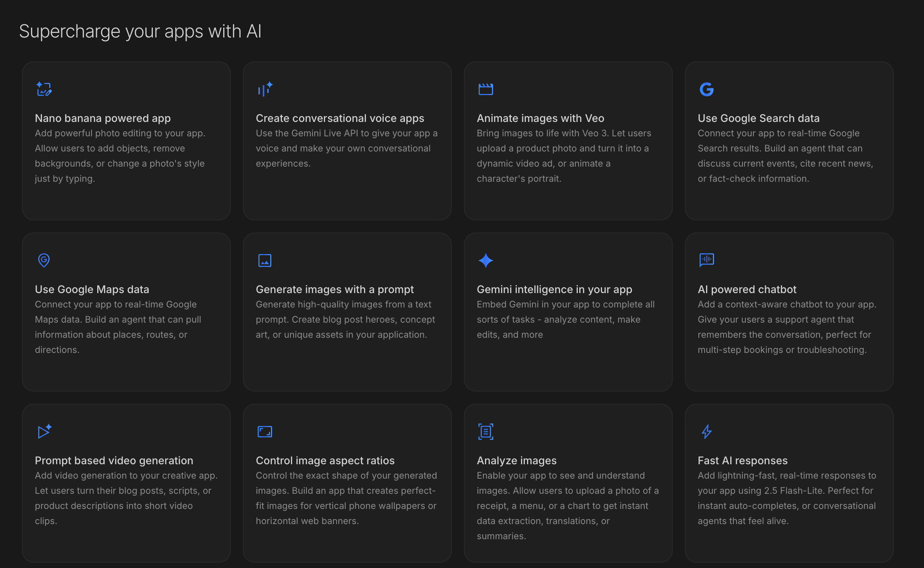Click the image picture-frame icon
This screenshot has width=924, height=568.
point(265,261)
